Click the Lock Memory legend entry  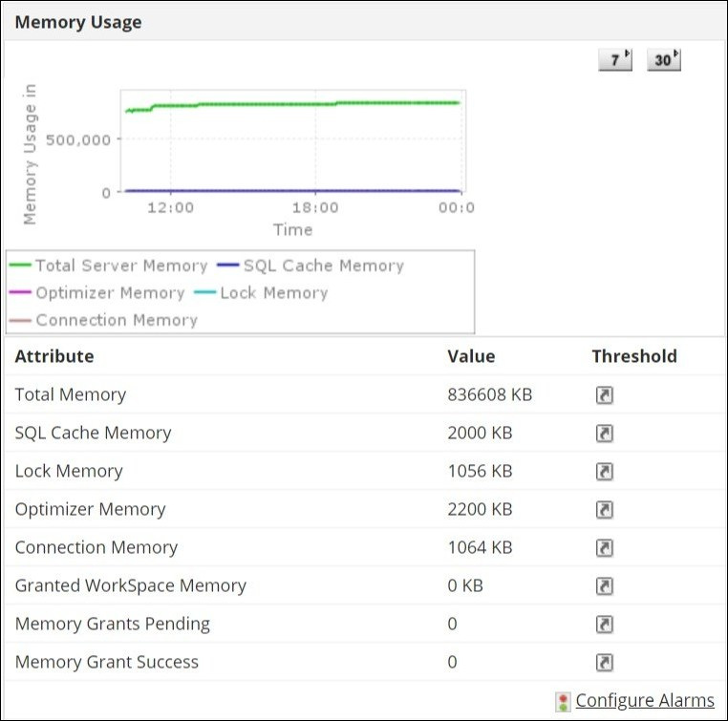pyautogui.click(x=273, y=293)
